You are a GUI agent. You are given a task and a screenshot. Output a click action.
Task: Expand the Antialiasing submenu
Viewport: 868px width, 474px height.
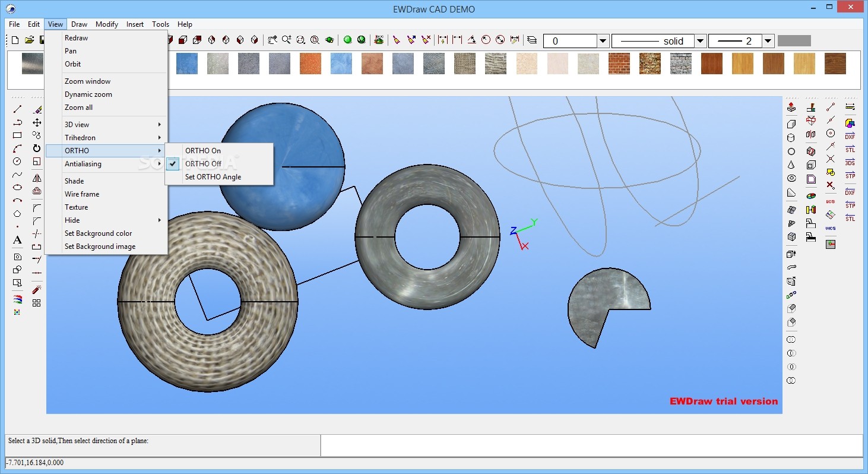click(105, 164)
